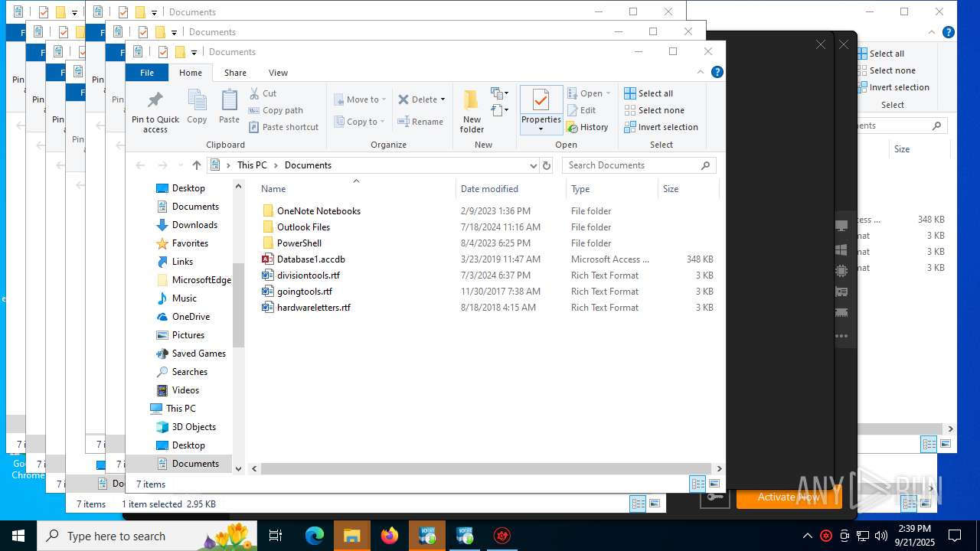Open OneDrive in navigation pane
Image resolution: width=980 pixels, height=551 pixels.
pyautogui.click(x=191, y=317)
